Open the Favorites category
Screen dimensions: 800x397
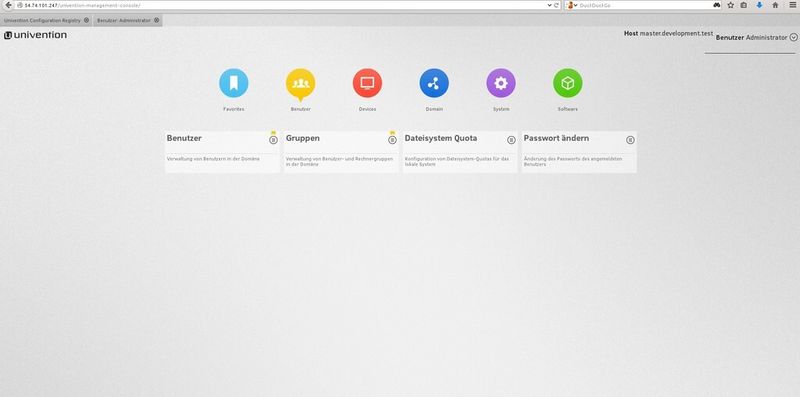click(234, 83)
